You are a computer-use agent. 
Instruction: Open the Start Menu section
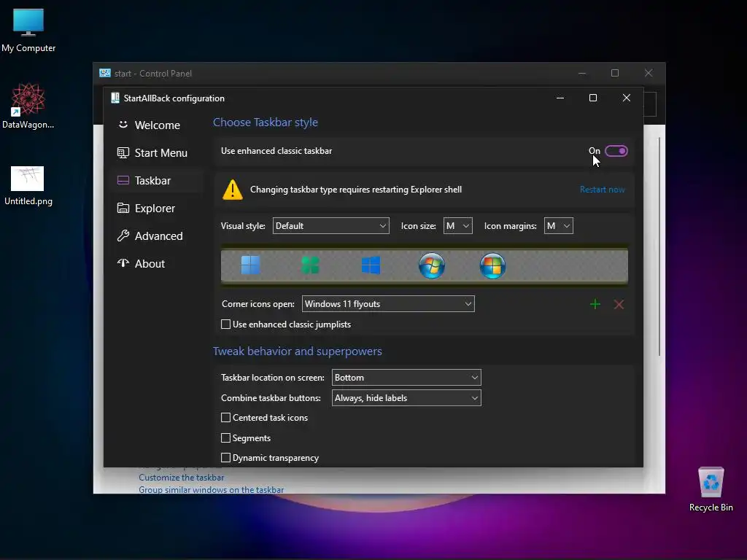tap(158, 153)
